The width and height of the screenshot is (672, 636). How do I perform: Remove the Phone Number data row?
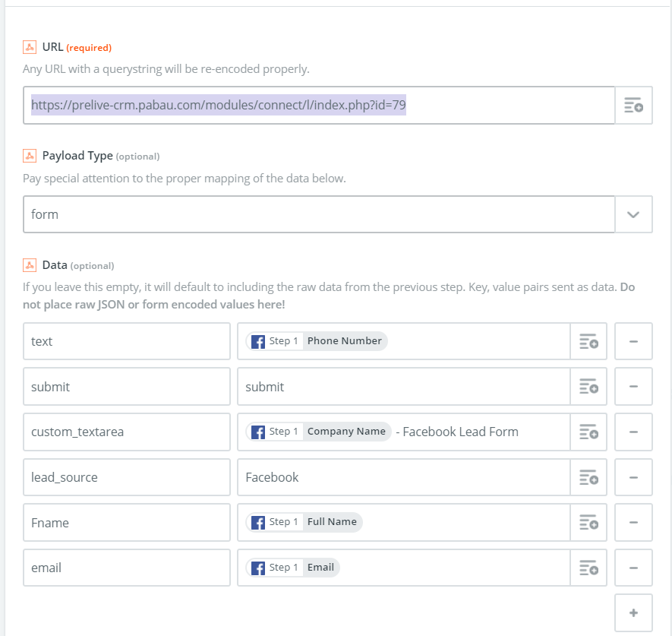tap(633, 341)
